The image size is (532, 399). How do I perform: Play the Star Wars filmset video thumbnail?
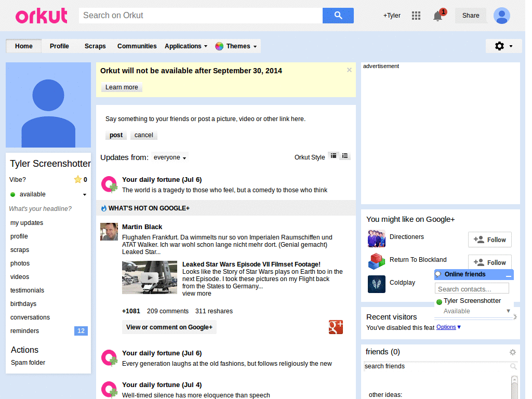pyautogui.click(x=150, y=277)
